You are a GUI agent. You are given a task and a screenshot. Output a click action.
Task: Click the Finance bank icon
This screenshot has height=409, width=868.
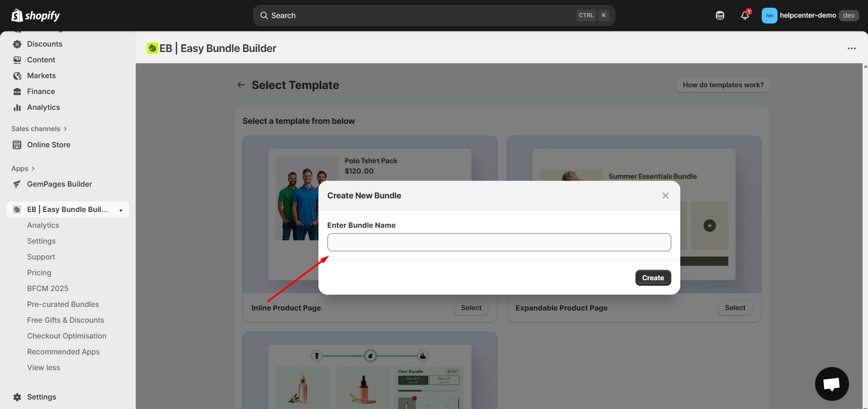tap(17, 92)
